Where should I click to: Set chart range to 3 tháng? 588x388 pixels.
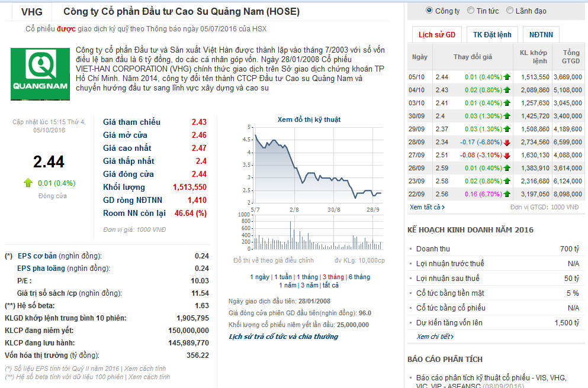(333, 277)
